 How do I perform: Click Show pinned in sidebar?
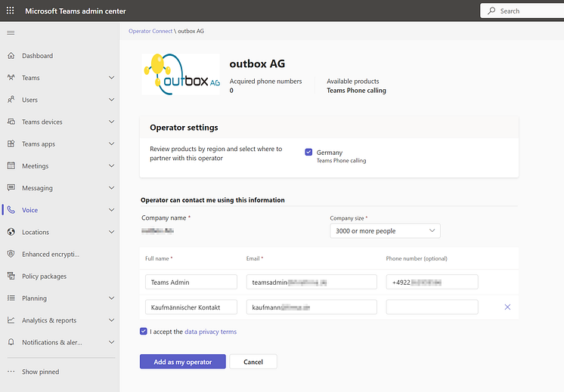(40, 372)
